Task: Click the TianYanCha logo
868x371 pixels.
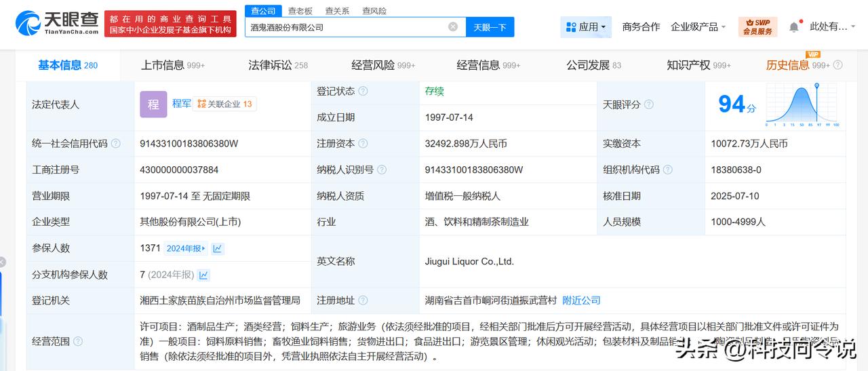Action: 57,23
